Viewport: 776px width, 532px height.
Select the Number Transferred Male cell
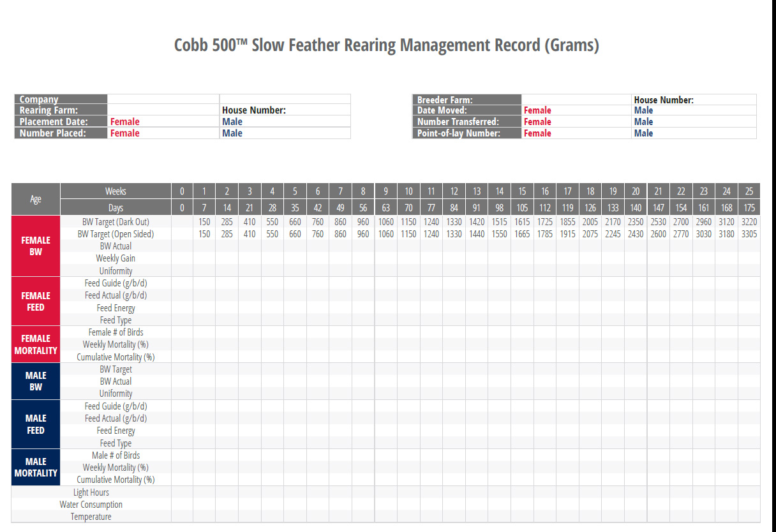pyautogui.click(x=694, y=122)
